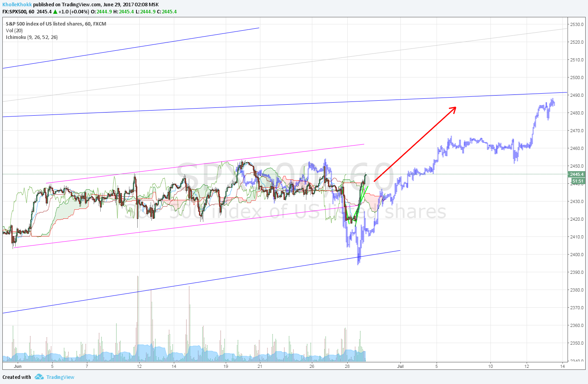Click the Jun label on the time axis

(x=17, y=366)
